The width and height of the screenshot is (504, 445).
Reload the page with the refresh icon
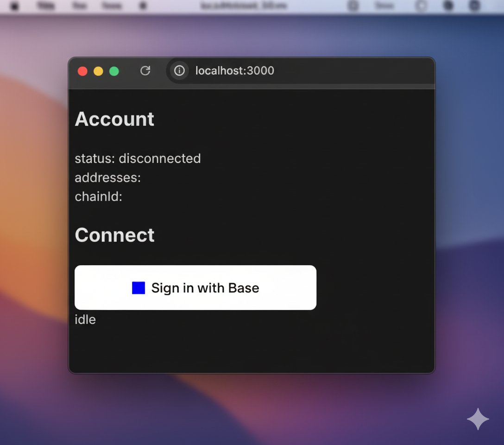[x=145, y=71]
